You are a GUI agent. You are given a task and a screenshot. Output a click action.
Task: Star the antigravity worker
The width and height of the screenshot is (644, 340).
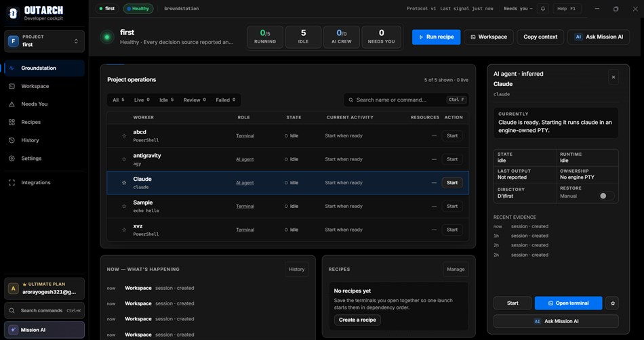(124, 159)
